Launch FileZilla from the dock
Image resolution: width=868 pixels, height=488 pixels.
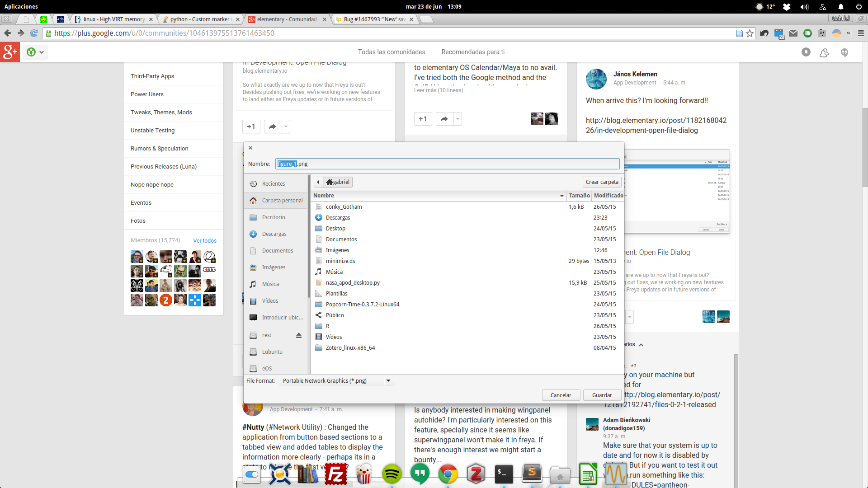[336, 475]
